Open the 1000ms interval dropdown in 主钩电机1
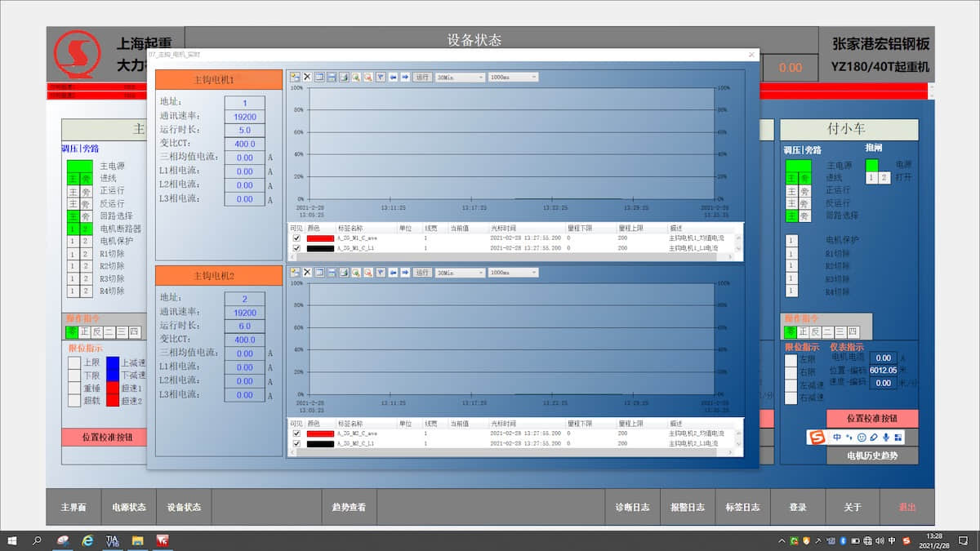Viewport: 980px width, 551px height. [x=513, y=77]
